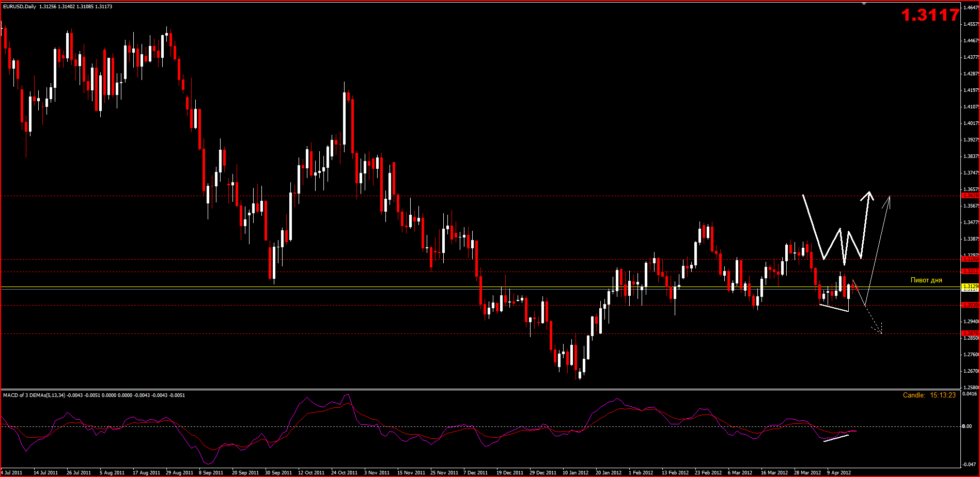Click the '20 Sep 2011' date label

[245, 473]
